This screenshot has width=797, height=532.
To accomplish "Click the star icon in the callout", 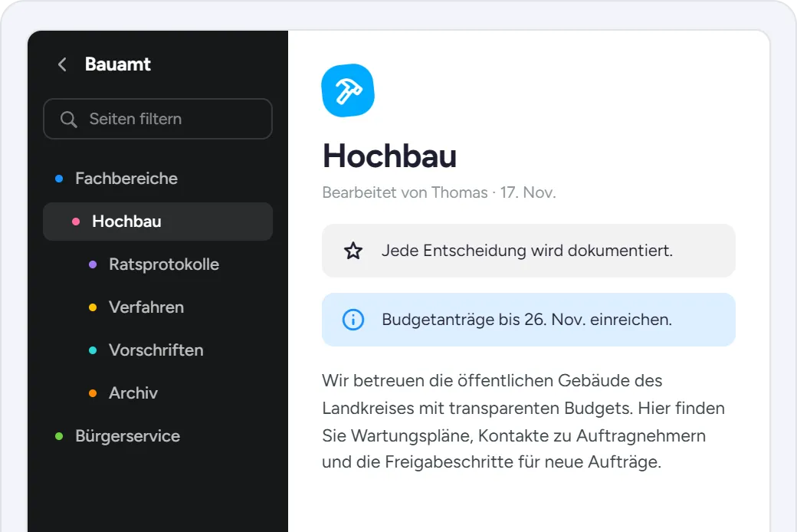I will pos(353,251).
